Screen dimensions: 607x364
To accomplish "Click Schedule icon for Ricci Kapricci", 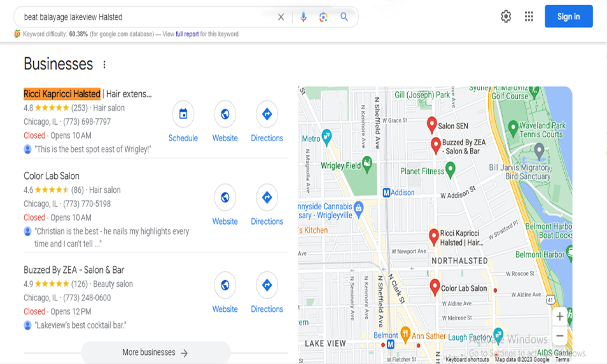I will (183, 115).
